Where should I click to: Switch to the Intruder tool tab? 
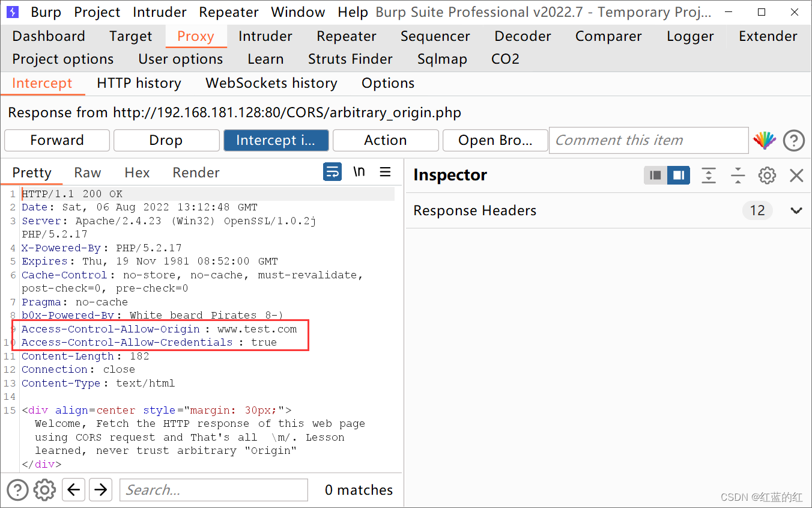tap(265, 36)
